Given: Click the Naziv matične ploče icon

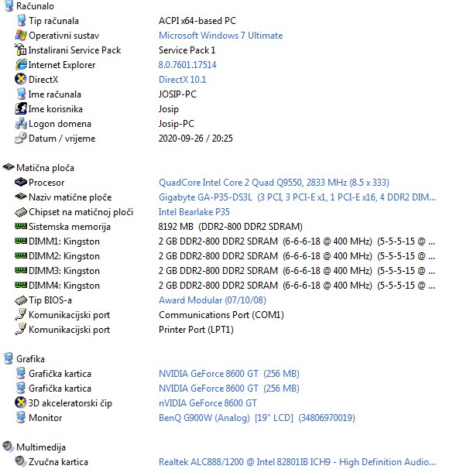Looking at the screenshot, I should point(21,197).
